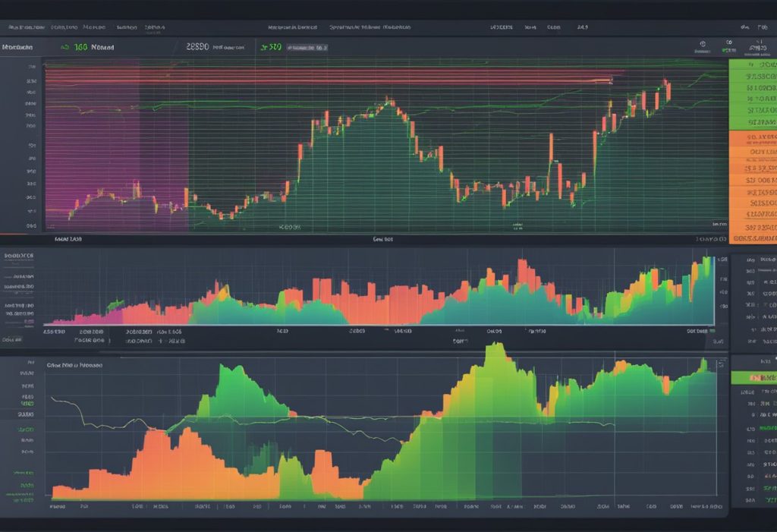777x532 pixels.
Task: Click the red candle at the middle peak of the price chart
Action: tap(388, 102)
